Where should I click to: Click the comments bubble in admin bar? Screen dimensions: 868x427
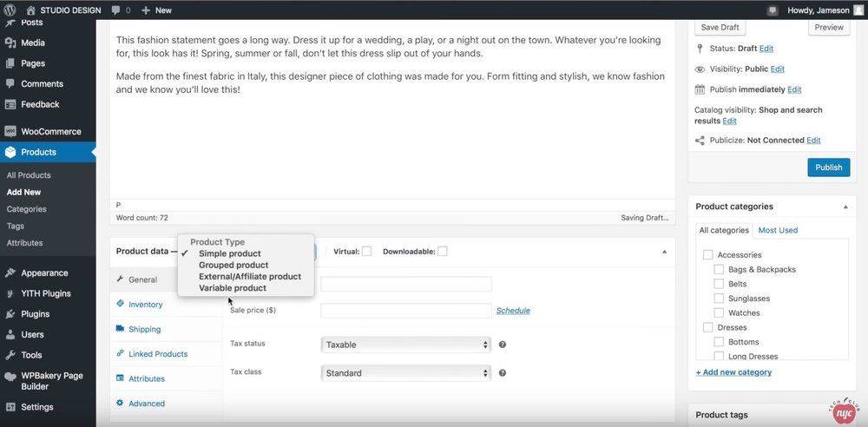[115, 10]
